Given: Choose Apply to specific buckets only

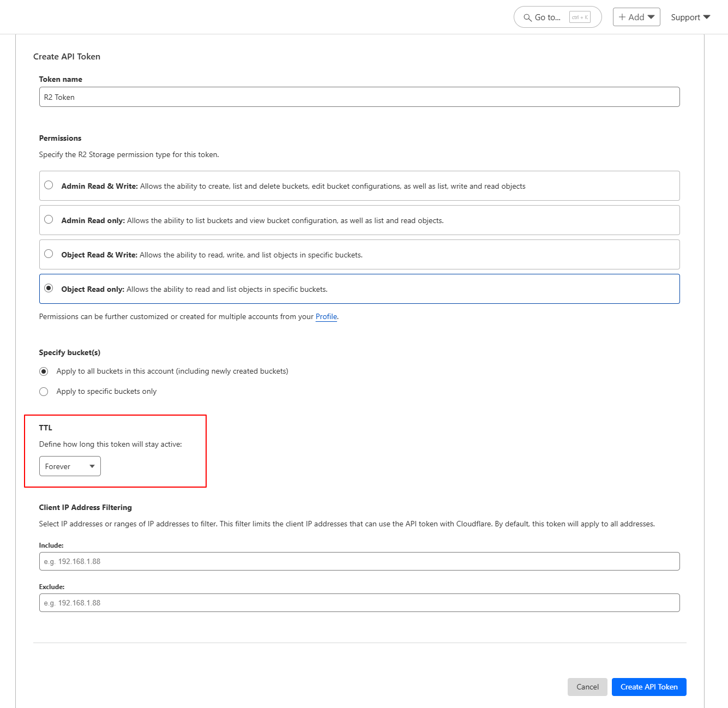Looking at the screenshot, I should (x=44, y=392).
